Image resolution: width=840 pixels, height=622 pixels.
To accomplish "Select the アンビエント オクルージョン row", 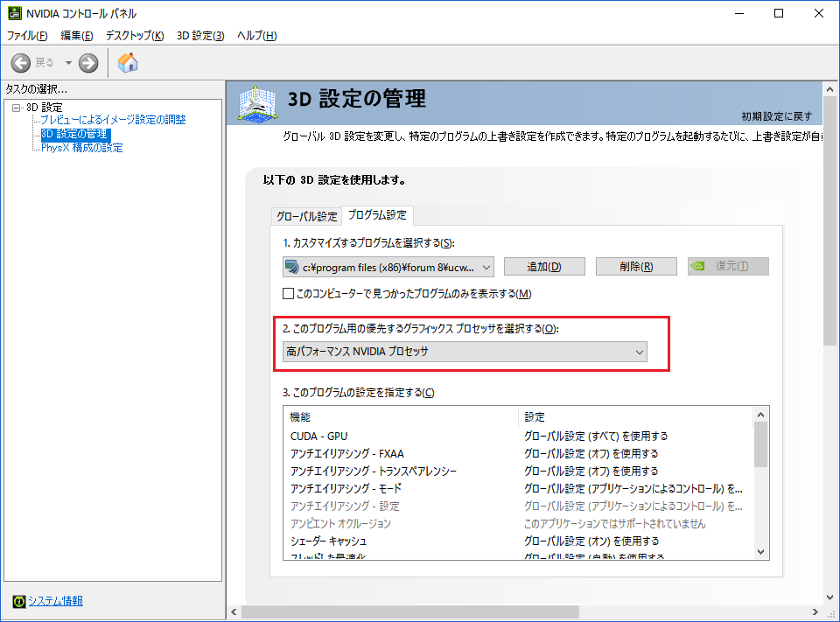I will [518, 524].
